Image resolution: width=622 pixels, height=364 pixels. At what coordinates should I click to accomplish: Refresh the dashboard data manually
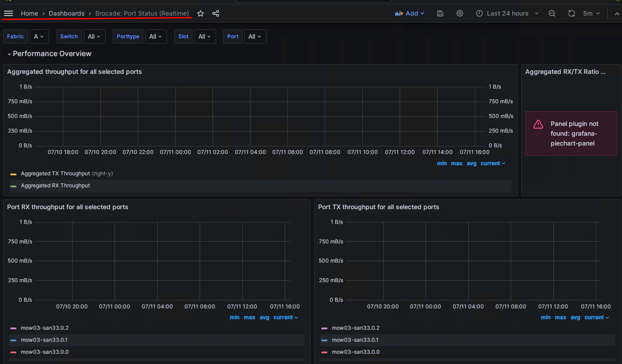click(x=572, y=13)
